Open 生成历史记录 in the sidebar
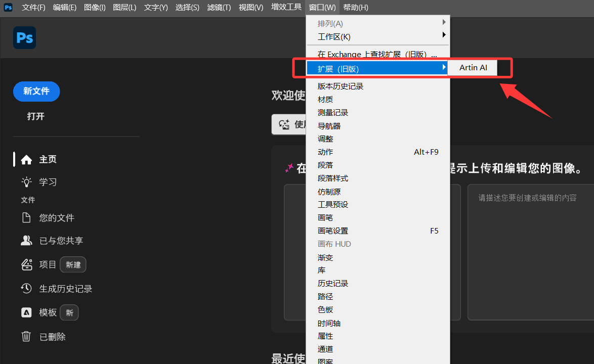 [x=66, y=289]
